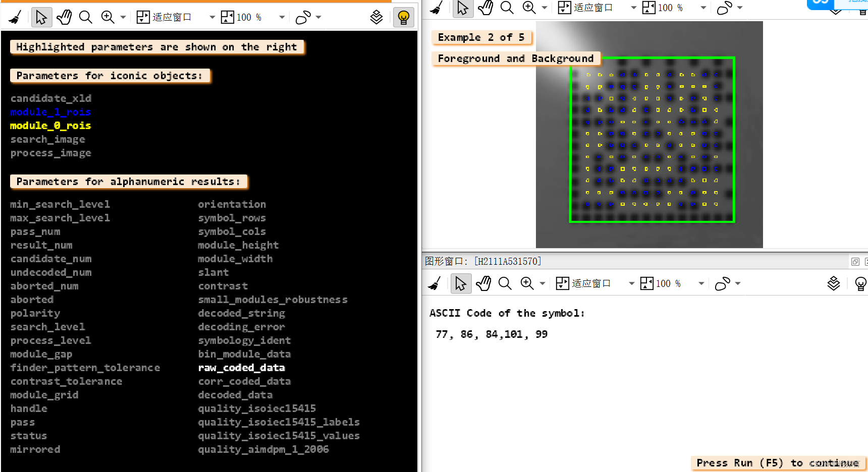
Task: Open the 适应窗口 zoom mode dropdown
Action: click(212, 17)
